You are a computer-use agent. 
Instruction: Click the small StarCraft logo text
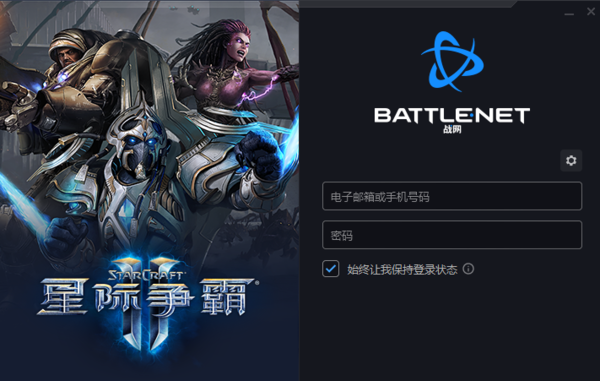click(147, 275)
